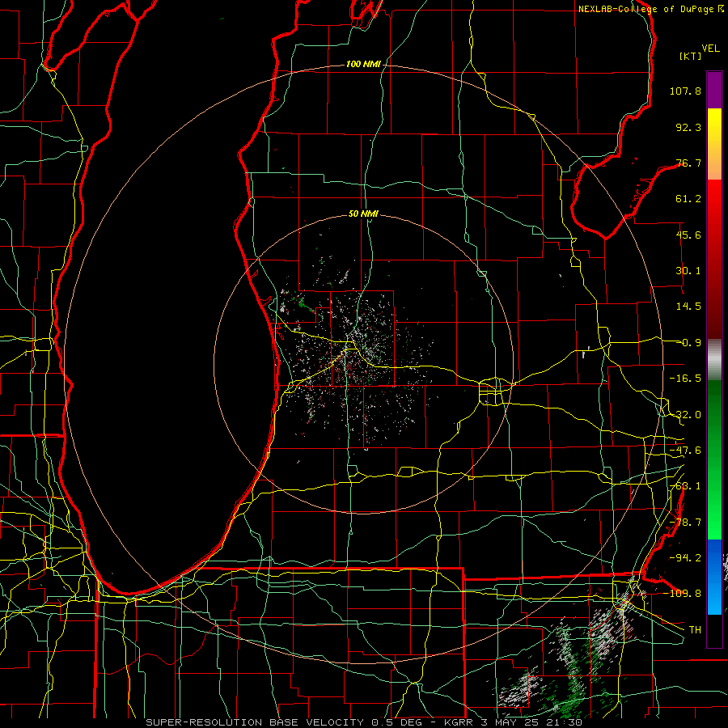Click the -94.2 value on velocity scale
The height and width of the screenshot is (728, 728).
[685, 557]
